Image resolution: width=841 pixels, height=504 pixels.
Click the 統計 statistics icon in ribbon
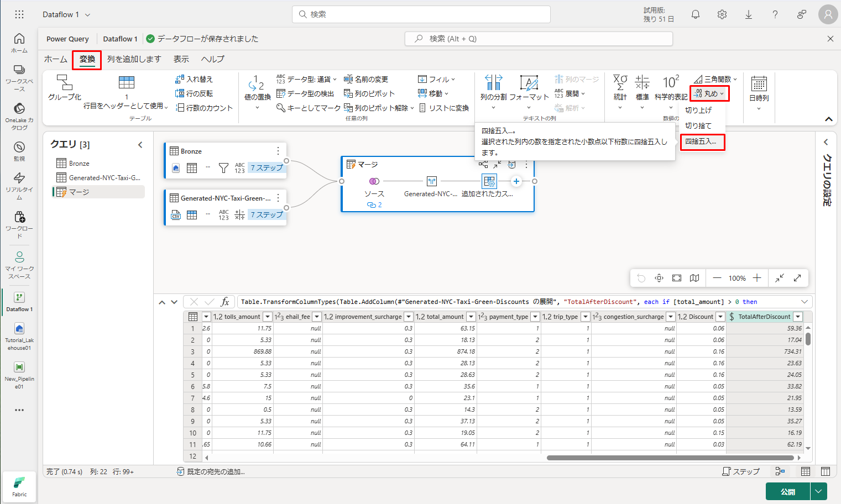[x=620, y=83]
